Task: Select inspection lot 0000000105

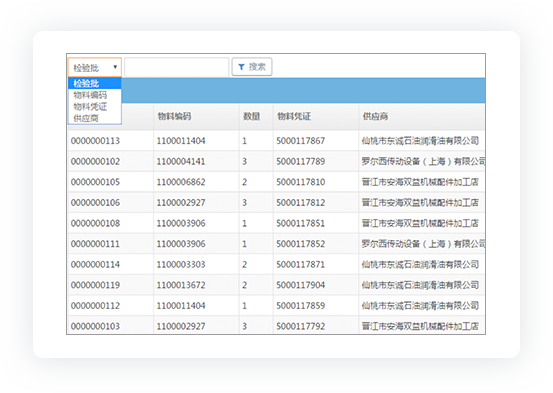Action: [95, 182]
